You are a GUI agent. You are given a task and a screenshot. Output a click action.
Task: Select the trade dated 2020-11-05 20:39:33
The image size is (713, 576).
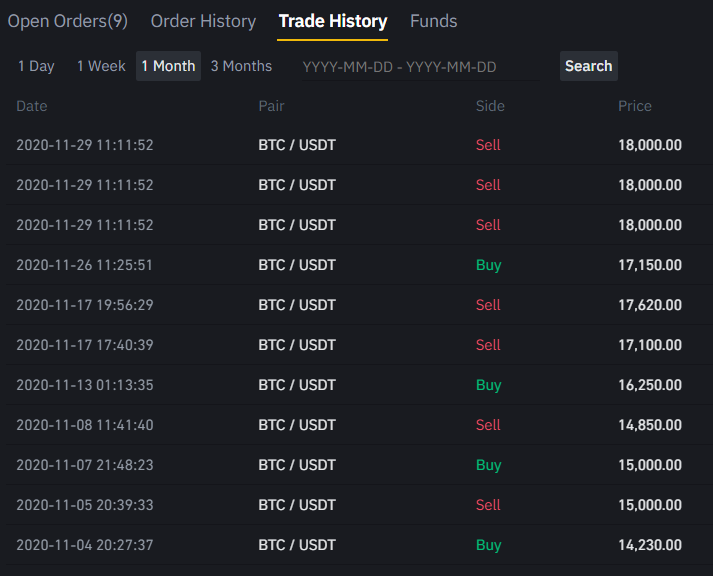pyautogui.click(x=359, y=505)
